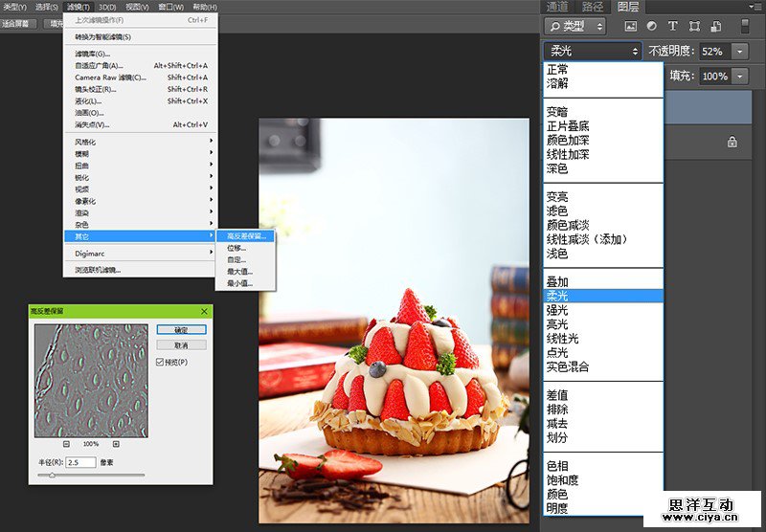Choose 高反差保留 from the 其它 submenu
This screenshot has height=532, width=766.
[x=246, y=235]
